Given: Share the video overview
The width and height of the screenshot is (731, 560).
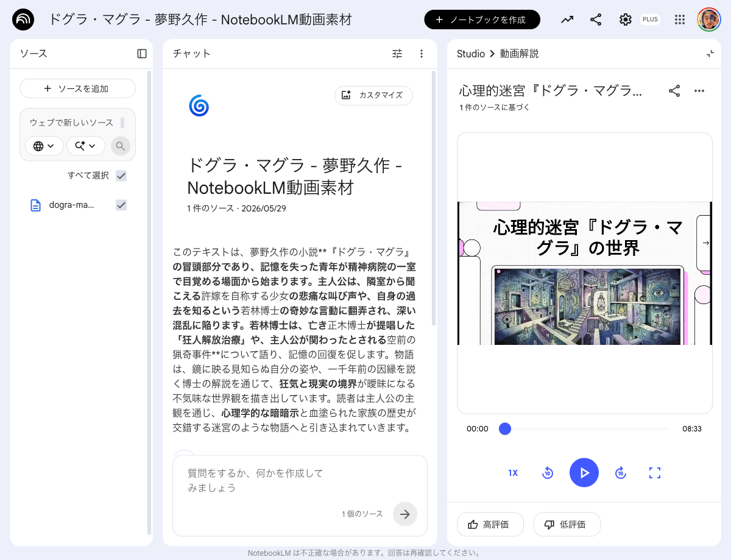Looking at the screenshot, I should coord(674,91).
